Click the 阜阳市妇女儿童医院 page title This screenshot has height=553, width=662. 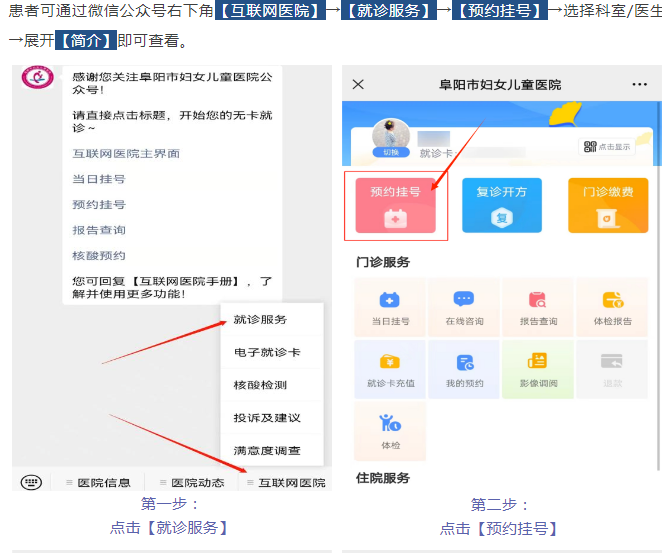(x=500, y=85)
